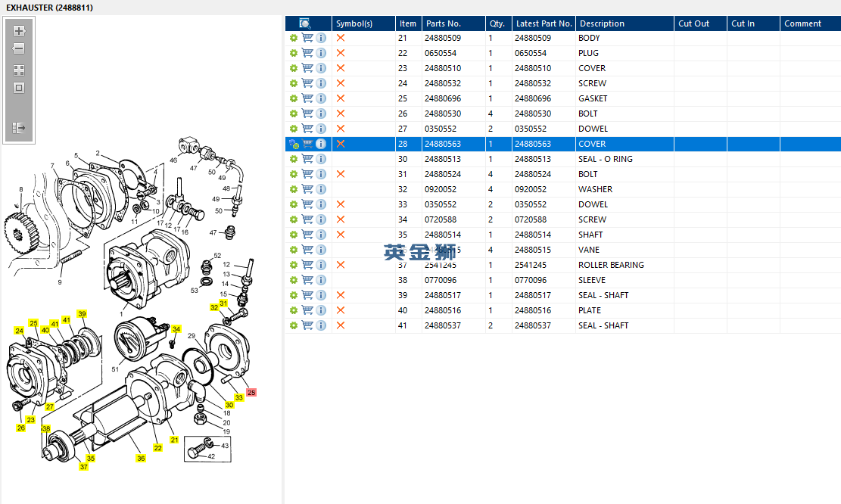Show info for item 37 ROLLER BEARING
Viewport: 841px width, 504px height.
[x=321, y=265]
